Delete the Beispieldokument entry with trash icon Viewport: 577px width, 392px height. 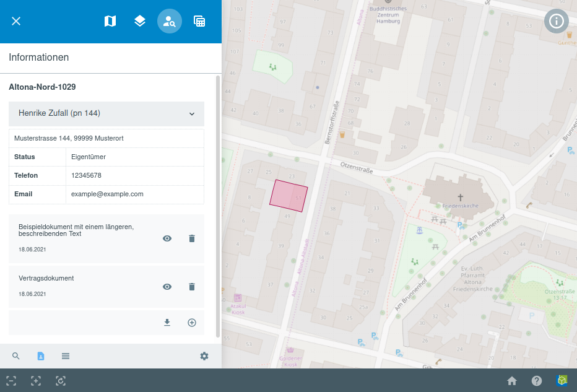click(192, 238)
